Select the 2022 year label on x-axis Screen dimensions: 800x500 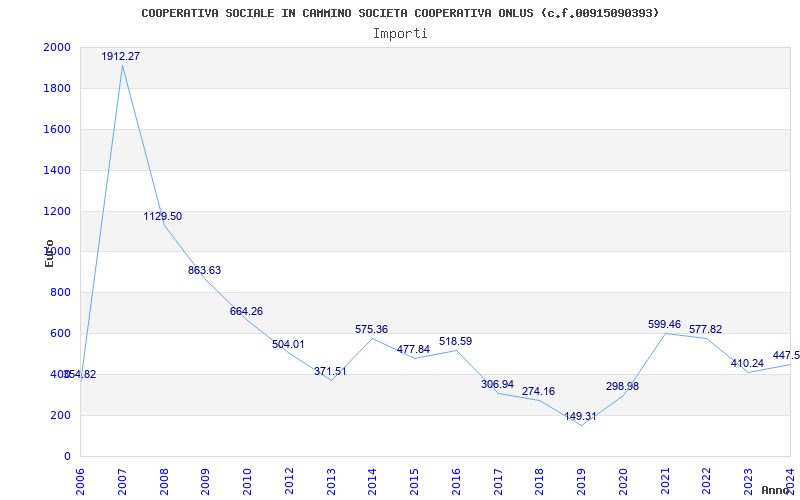(707, 481)
